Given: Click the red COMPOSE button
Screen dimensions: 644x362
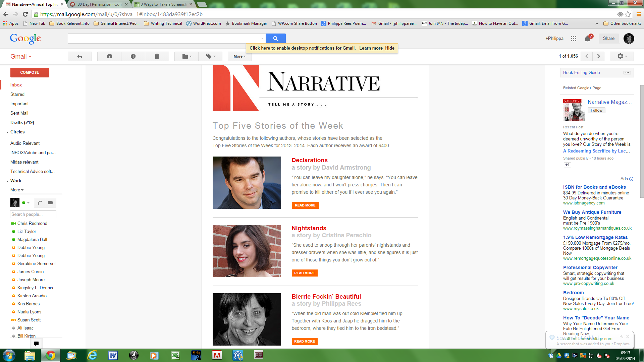Looking at the screenshot, I should tap(30, 72).
